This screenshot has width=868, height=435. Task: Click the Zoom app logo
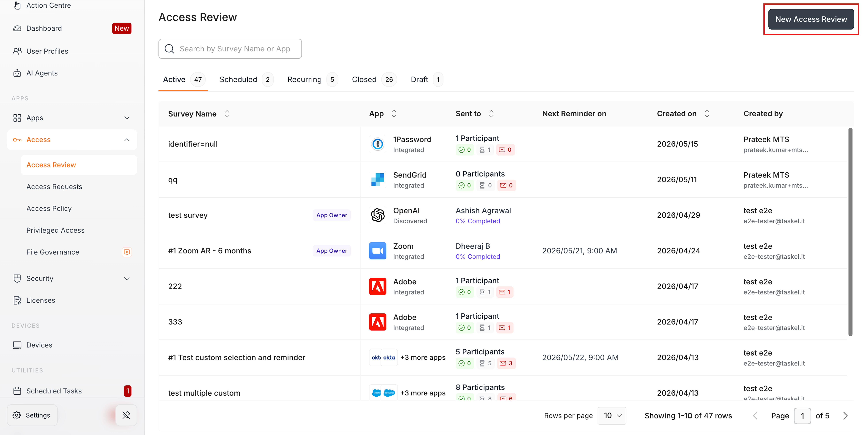(378, 251)
